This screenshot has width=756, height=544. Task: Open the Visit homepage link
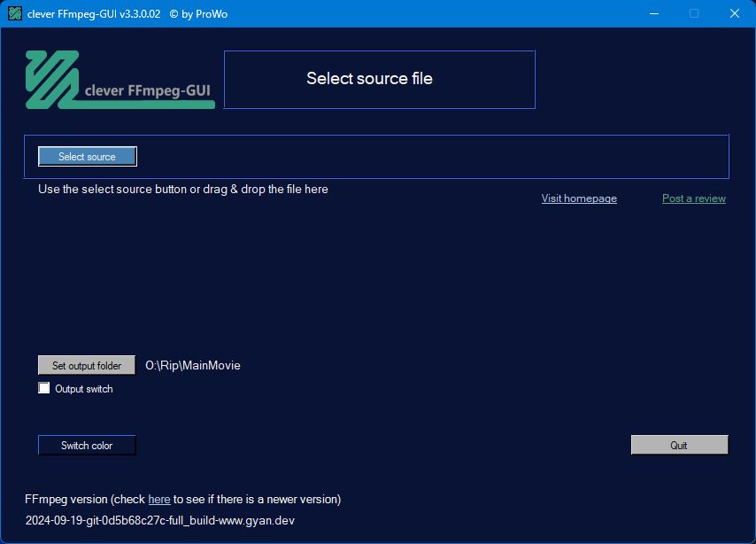(x=579, y=198)
